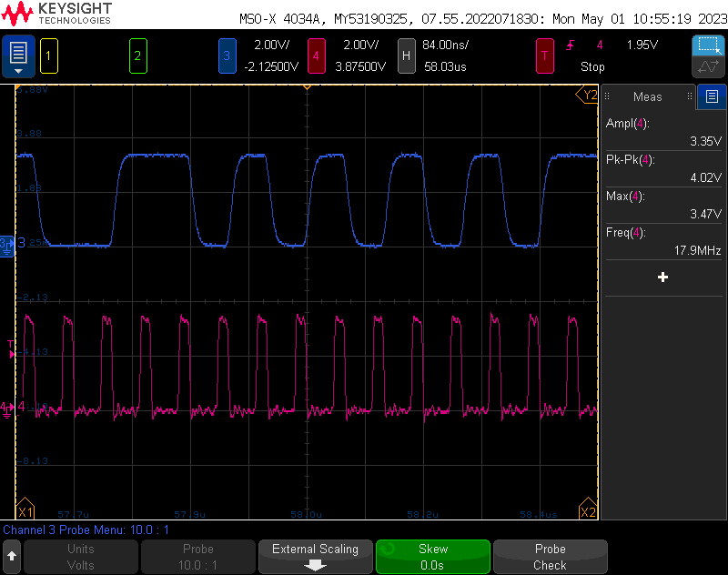Image resolution: width=728 pixels, height=575 pixels.
Task: Click the Freq(4) measurement readout
Action: tap(662, 241)
